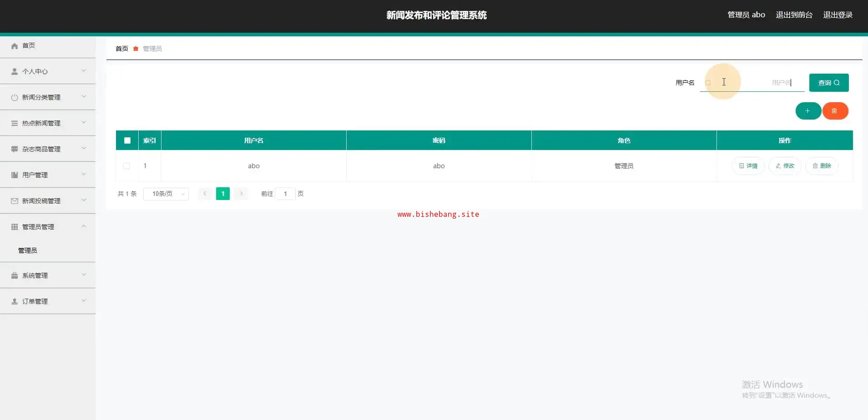Open the 新闻分类管理 menu label
Image resolution: width=868 pixels, height=420 pixels.
point(41,98)
